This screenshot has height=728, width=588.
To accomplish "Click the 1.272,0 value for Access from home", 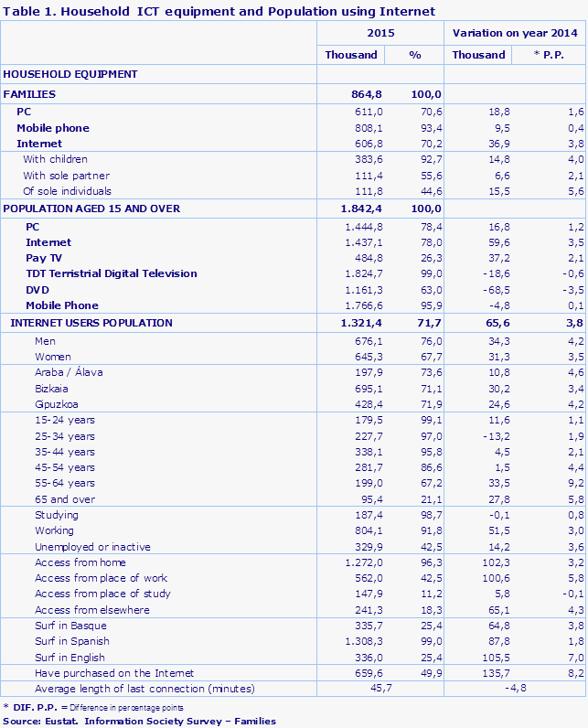I will coord(364,562).
